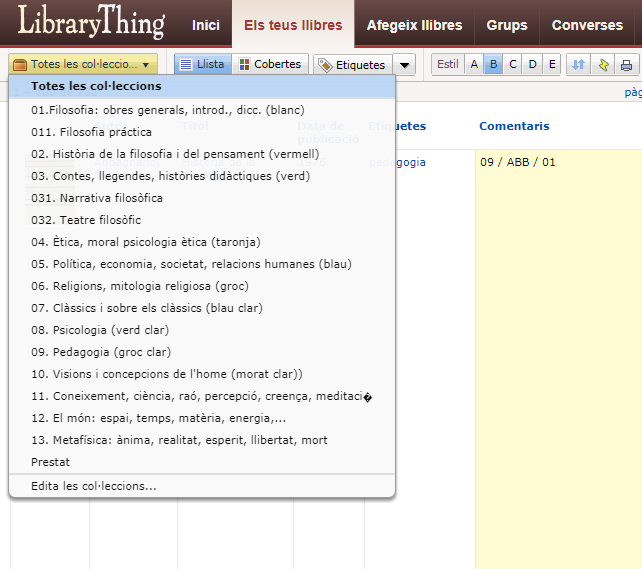Pick 031. Narrativa filosòfica collection
Image resolution: width=642 pixels, height=569 pixels.
click(x=202, y=198)
